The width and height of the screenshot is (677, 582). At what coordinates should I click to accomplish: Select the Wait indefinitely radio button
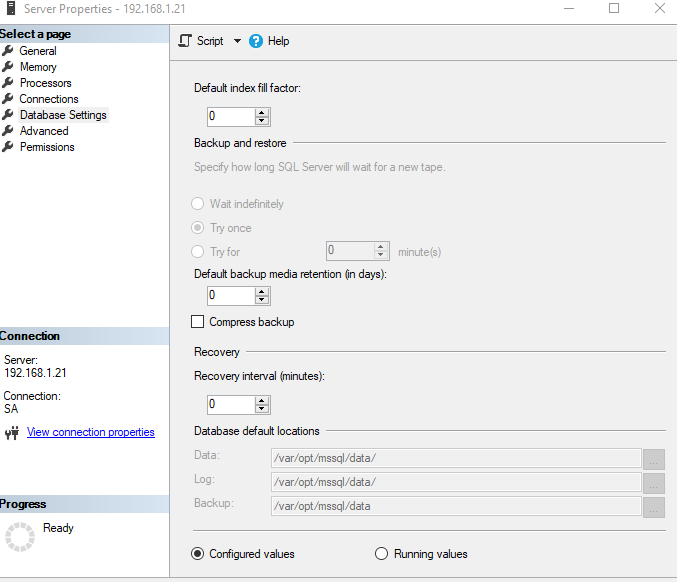[x=197, y=204]
